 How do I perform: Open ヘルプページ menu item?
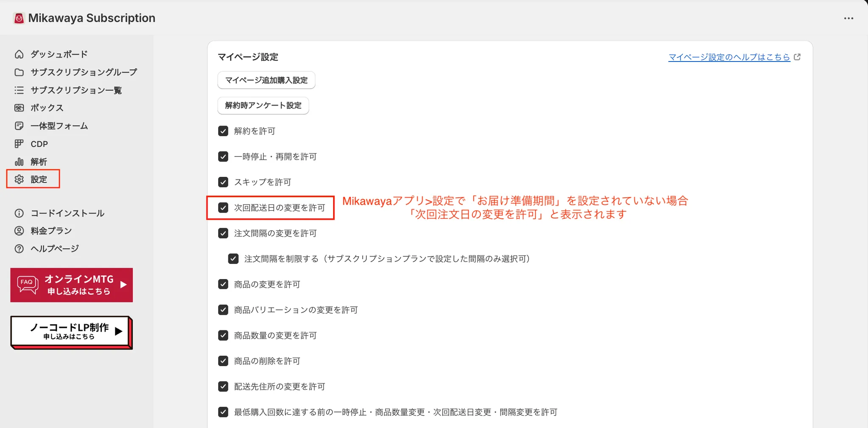pyautogui.click(x=55, y=249)
